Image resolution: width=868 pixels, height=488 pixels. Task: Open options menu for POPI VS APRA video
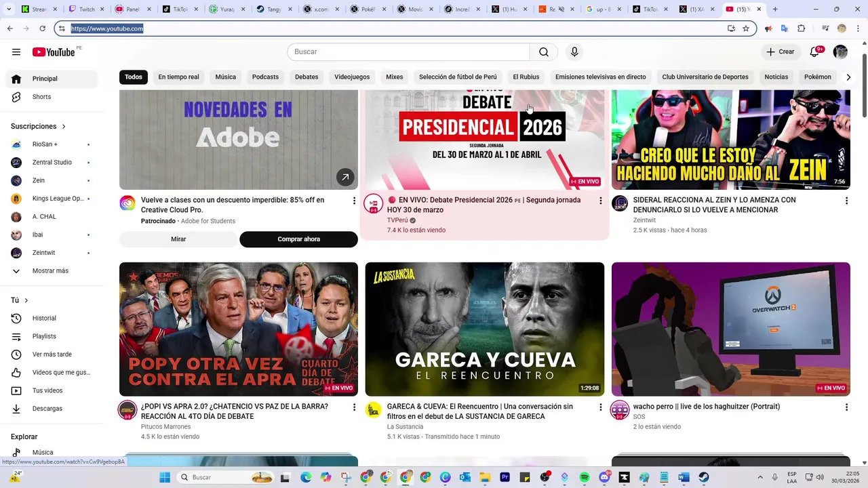click(x=354, y=407)
